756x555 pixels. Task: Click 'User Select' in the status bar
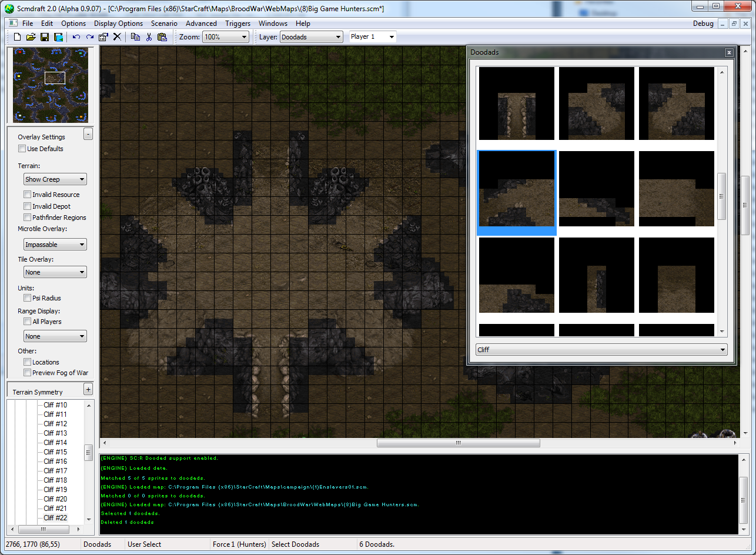pos(144,544)
